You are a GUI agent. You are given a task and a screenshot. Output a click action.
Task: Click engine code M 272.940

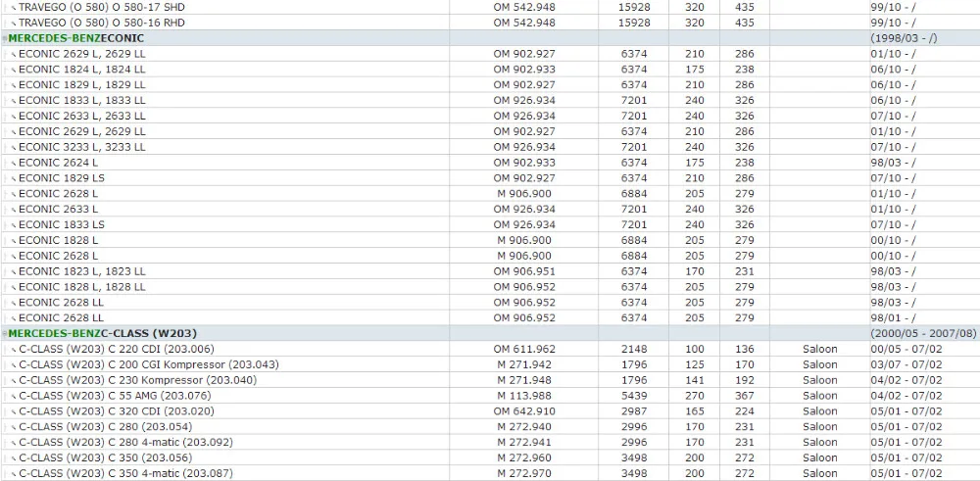524,427
